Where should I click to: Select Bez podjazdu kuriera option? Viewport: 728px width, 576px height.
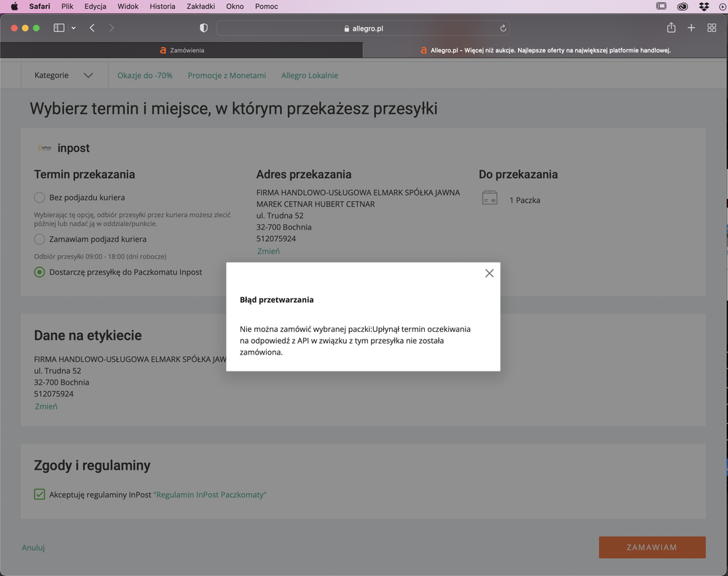39,197
